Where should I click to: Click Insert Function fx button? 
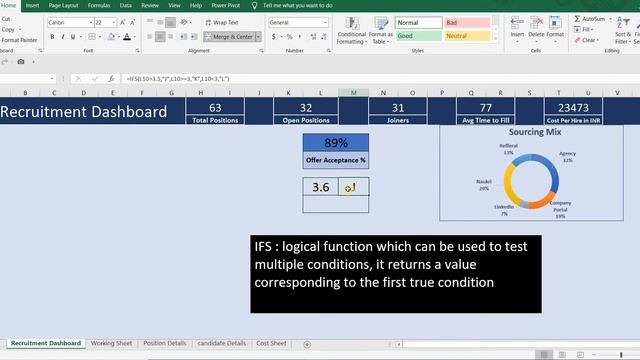pyautogui.click(x=111, y=78)
